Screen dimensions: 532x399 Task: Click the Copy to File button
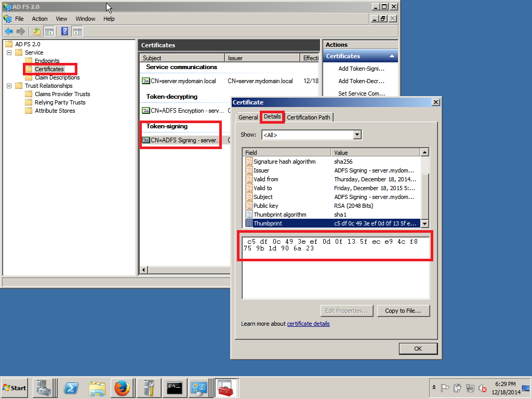coord(404,310)
